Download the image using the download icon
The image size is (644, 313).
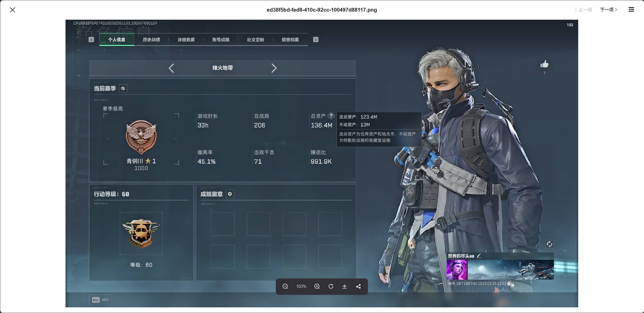[345, 286]
